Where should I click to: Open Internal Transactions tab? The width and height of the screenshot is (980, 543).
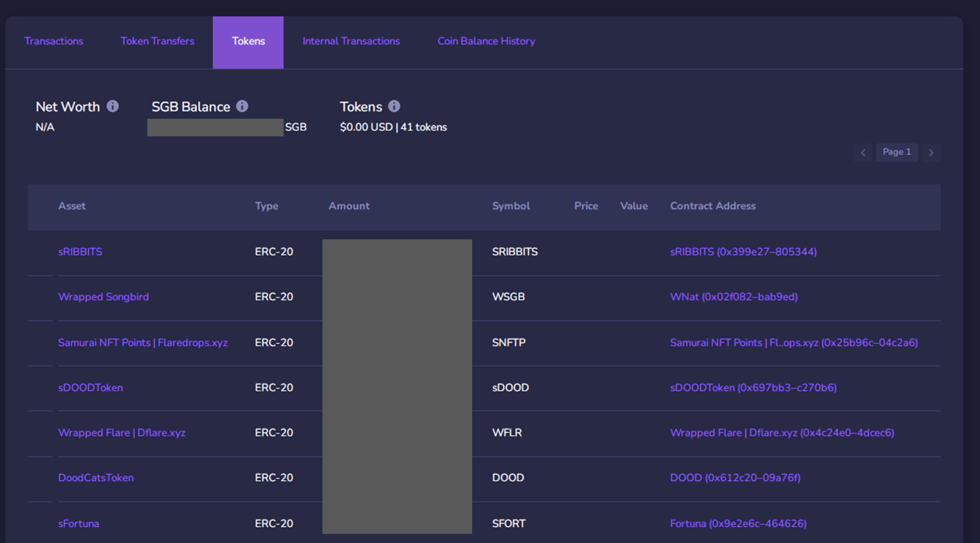(351, 41)
